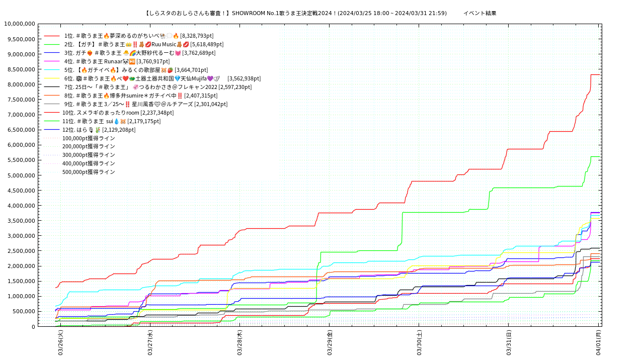Click the 100,000pt獲得ライン legend entry
The height and width of the screenshot is (362, 644).
[89, 138]
